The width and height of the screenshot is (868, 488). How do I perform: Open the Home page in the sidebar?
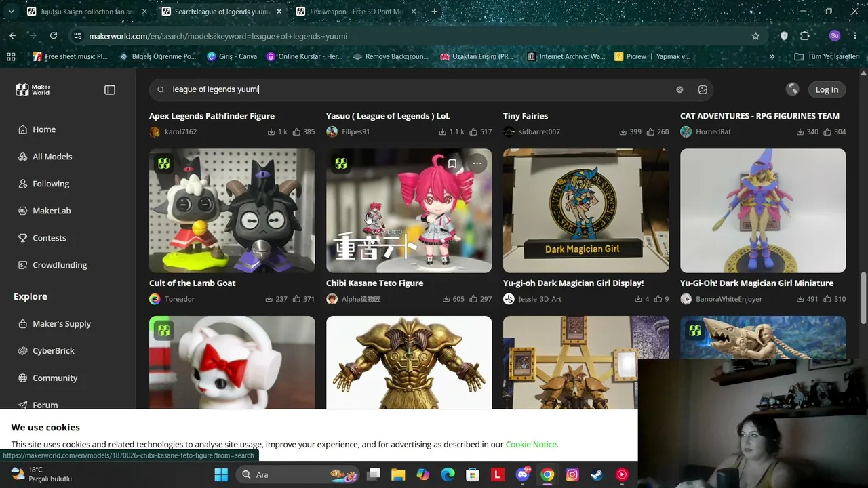[x=44, y=129]
